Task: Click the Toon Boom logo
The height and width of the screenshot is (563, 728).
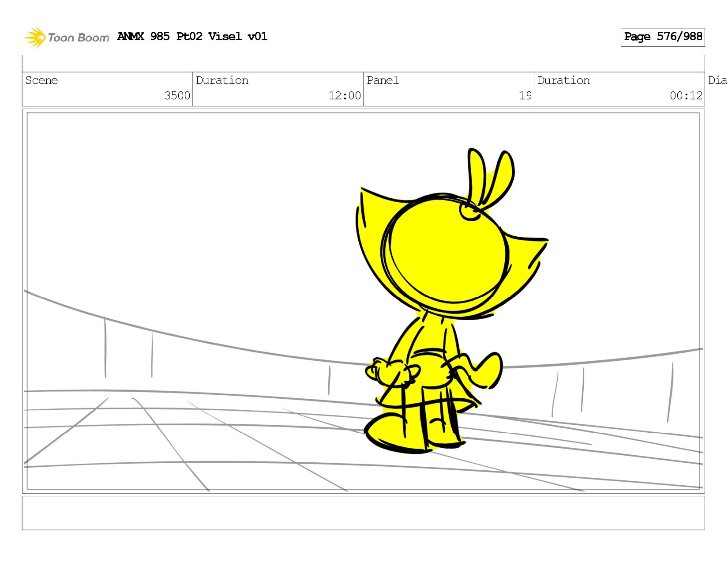Action: click(x=66, y=37)
